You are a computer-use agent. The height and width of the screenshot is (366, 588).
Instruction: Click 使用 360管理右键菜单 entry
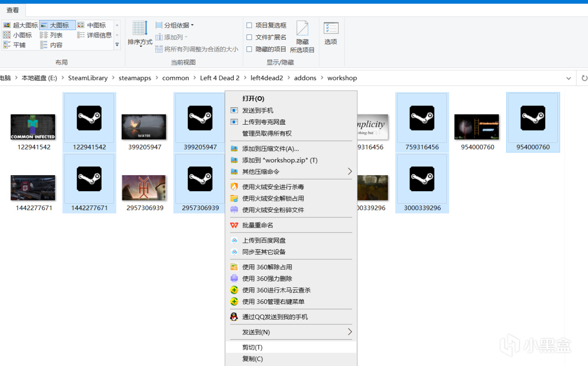tap(291, 302)
